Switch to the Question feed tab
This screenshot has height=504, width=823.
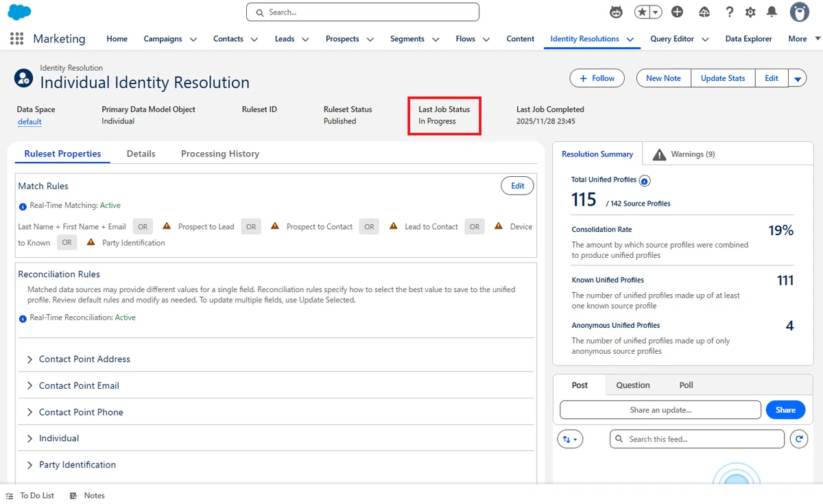pos(633,385)
